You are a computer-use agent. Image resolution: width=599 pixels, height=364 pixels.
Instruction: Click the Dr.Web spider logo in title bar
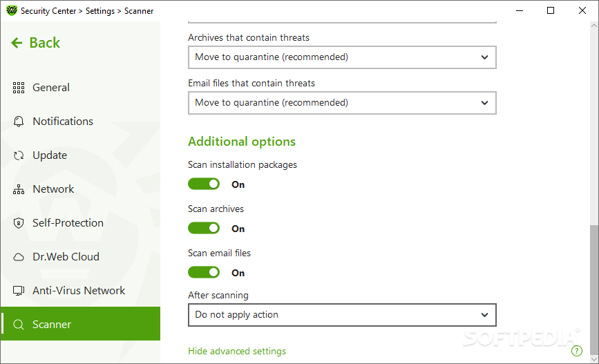[x=12, y=10]
